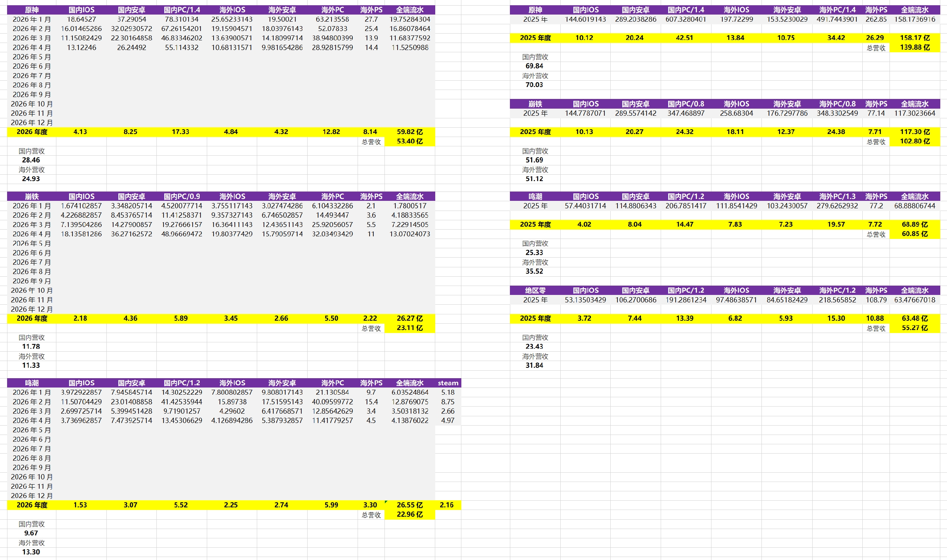Image resolution: width=947 pixels, height=560 pixels.
Task: Click the bold 13.30 value
Action: pyautogui.click(x=31, y=552)
